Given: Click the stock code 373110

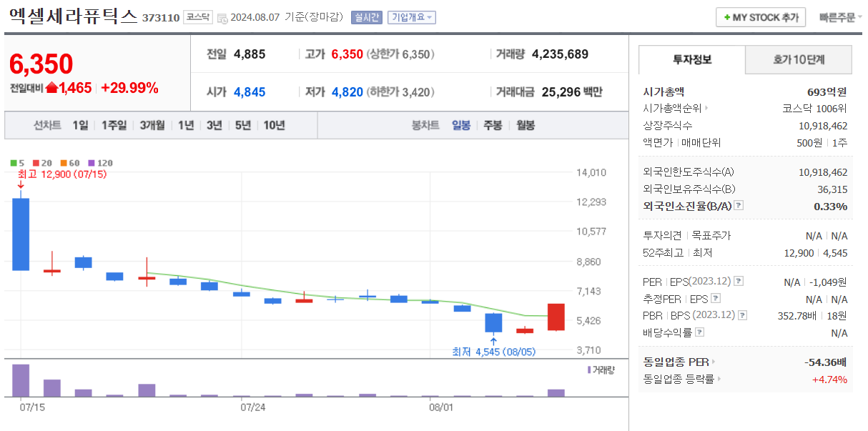Looking at the screenshot, I should pyautogui.click(x=161, y=18).
